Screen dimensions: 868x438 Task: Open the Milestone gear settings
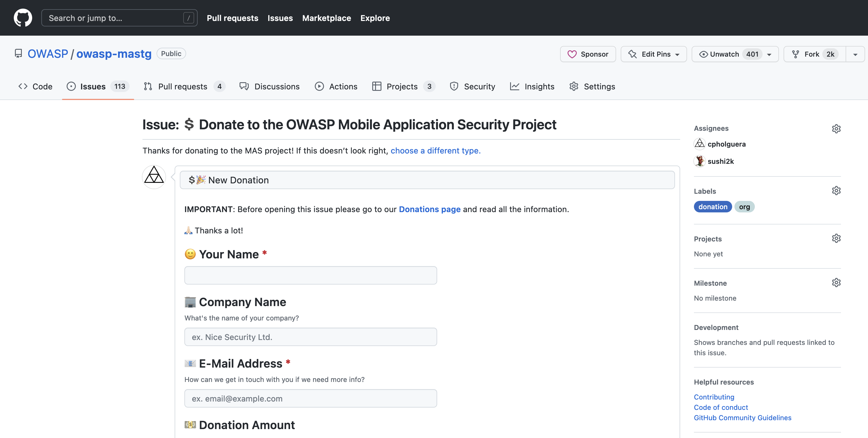coord(836,283)
